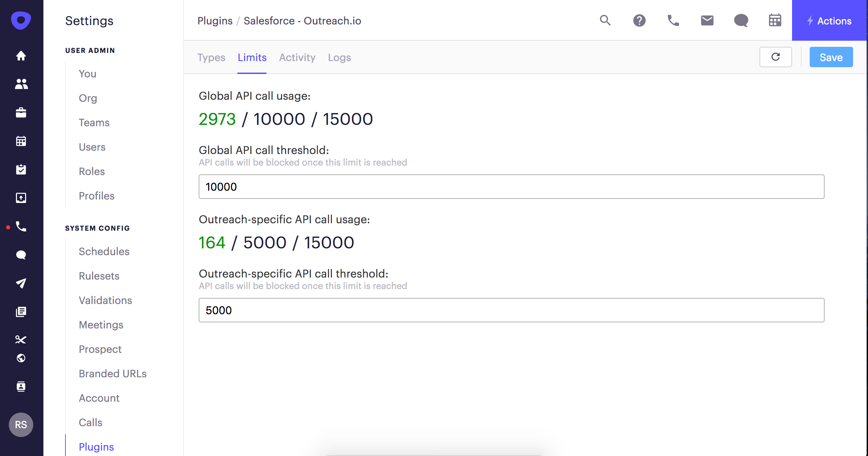Click the Calls settings option

[90, 422]
